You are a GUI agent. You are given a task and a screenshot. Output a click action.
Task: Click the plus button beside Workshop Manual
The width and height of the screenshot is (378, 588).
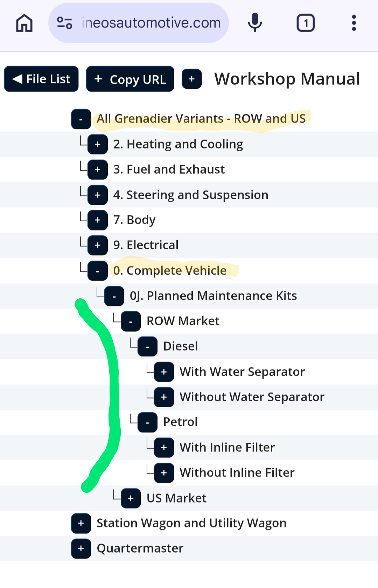point(191,79)
